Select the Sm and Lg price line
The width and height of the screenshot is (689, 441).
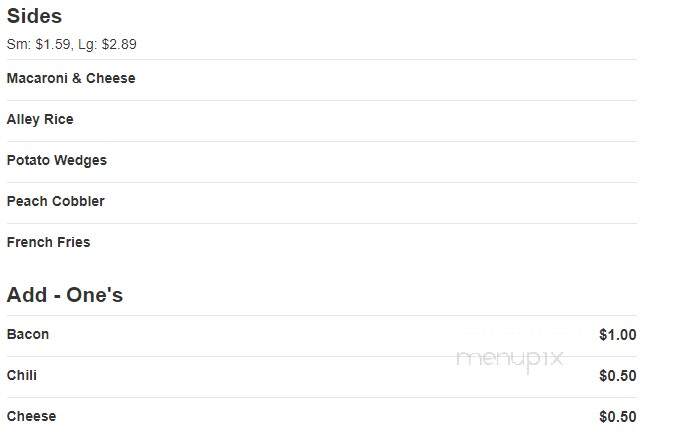tap(72, 44)
